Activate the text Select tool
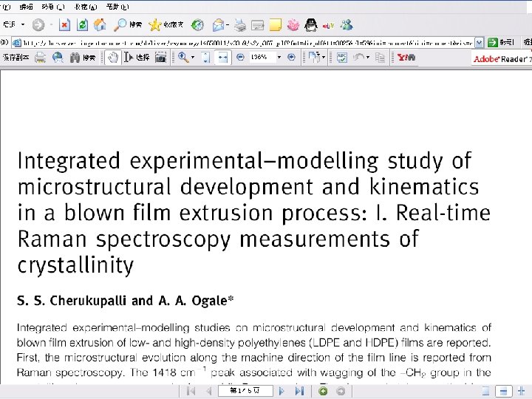 (137, 58)
